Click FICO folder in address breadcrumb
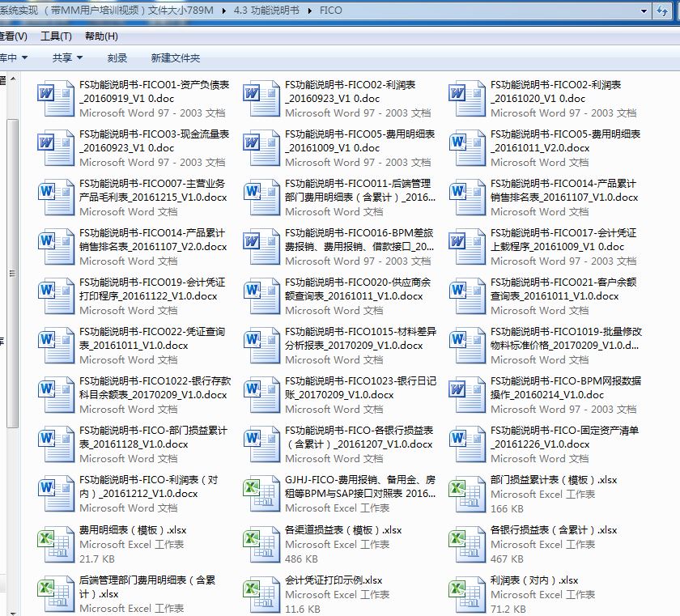680x616 pixels. (x=330, y=10)
